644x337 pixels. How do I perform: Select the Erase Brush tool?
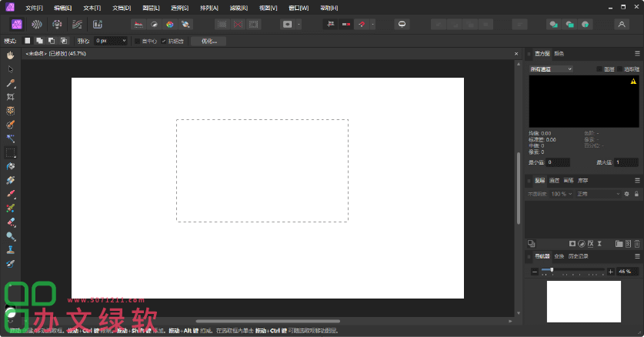point(11,222)
